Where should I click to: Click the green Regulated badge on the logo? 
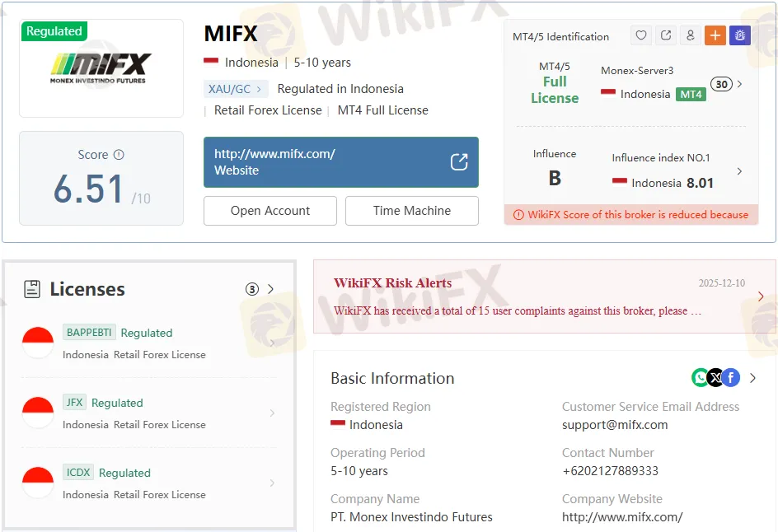pos(54,31)
